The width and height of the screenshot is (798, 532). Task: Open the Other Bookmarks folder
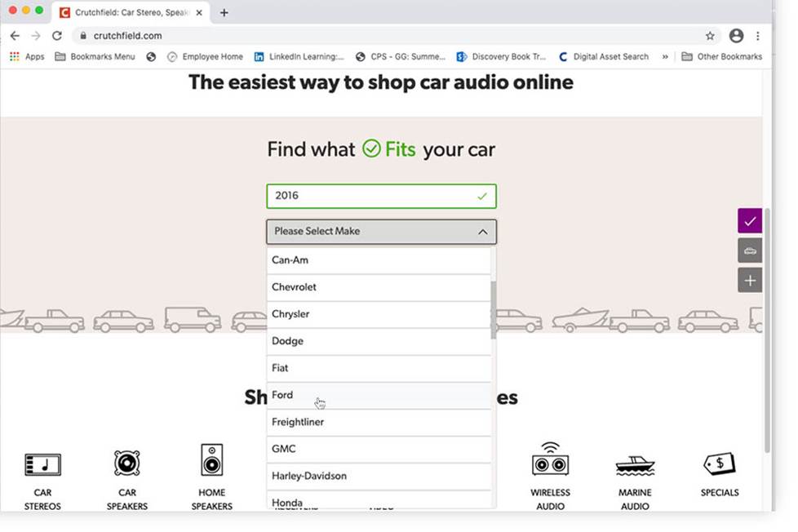(721, 56)
